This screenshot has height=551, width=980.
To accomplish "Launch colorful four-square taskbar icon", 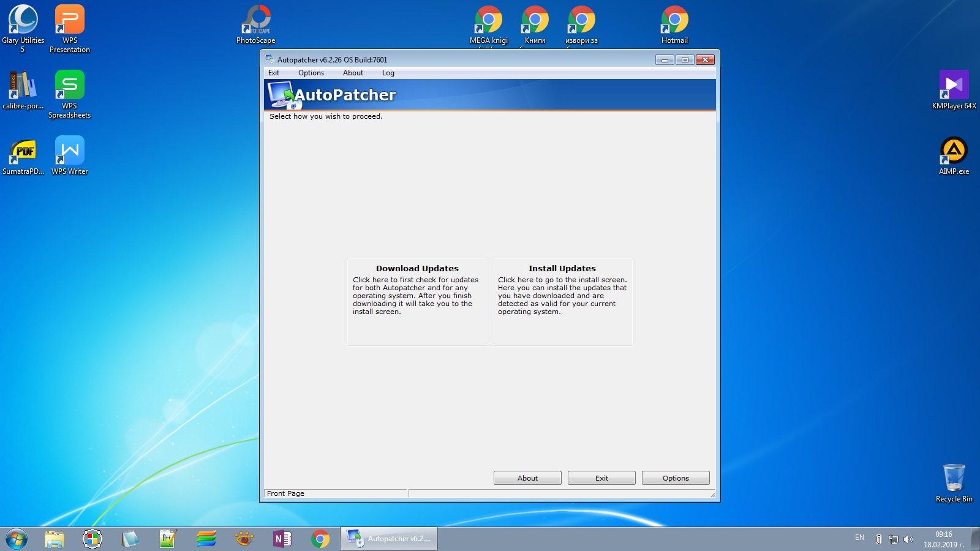I will tap(92, 539).
